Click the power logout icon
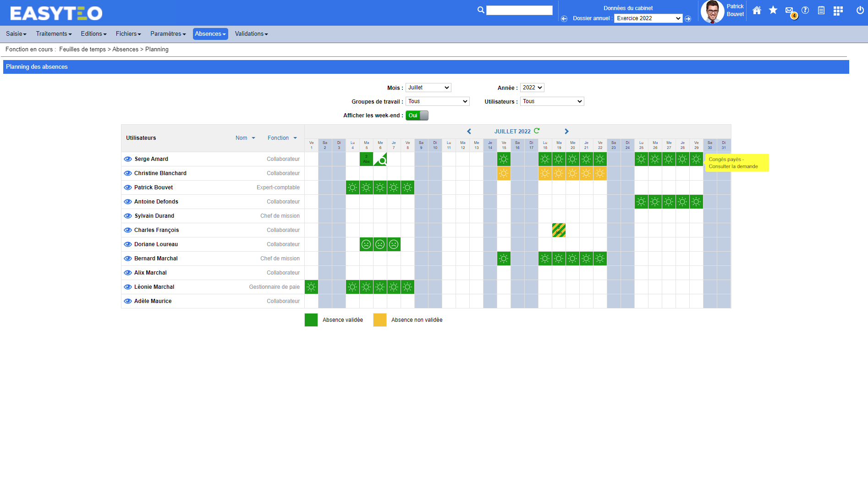This screenshot has width=868, height=490. [x=860, y=11]
